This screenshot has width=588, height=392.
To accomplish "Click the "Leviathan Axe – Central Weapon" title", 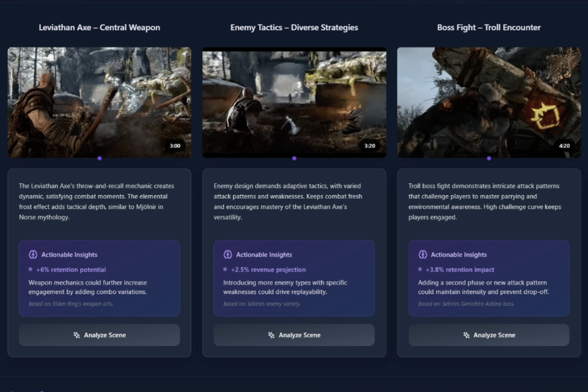I will tap(100, 27).
